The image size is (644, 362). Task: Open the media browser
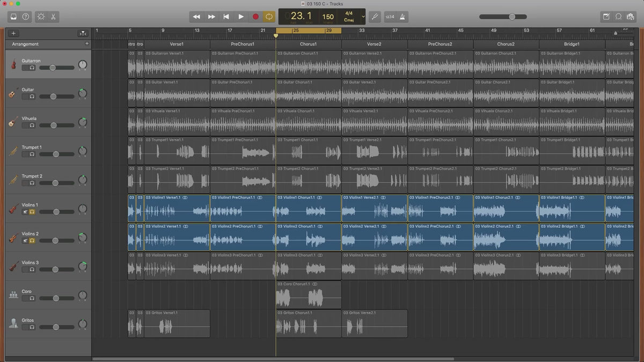click(x=631, y=17)
